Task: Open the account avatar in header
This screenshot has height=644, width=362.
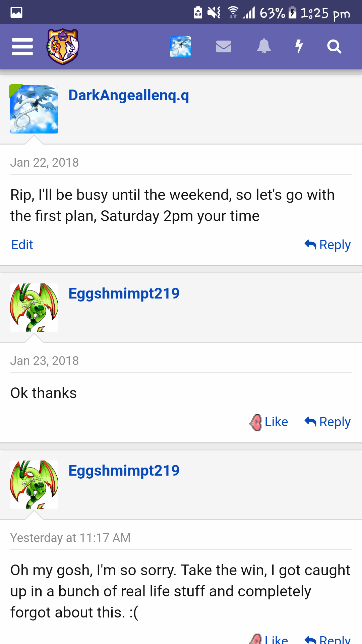Action: click(180, 47)
